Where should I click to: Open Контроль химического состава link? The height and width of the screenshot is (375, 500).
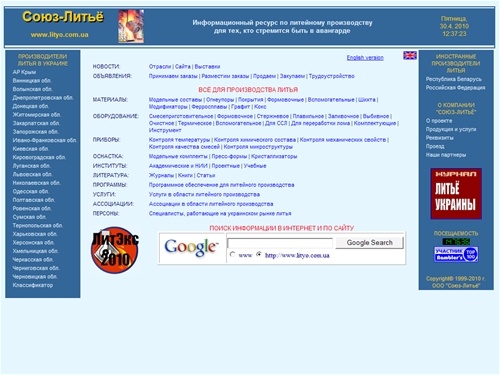[255, 140]
